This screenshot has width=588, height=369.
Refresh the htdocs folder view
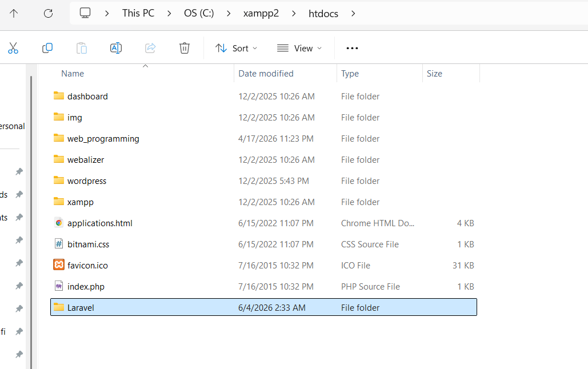(48, 14)
